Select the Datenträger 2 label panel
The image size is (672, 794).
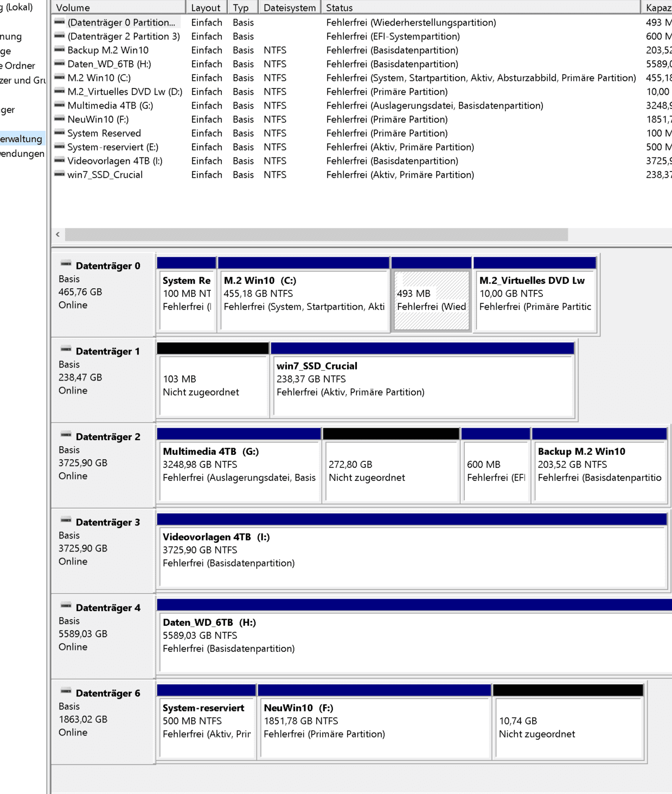pos(103,465)
